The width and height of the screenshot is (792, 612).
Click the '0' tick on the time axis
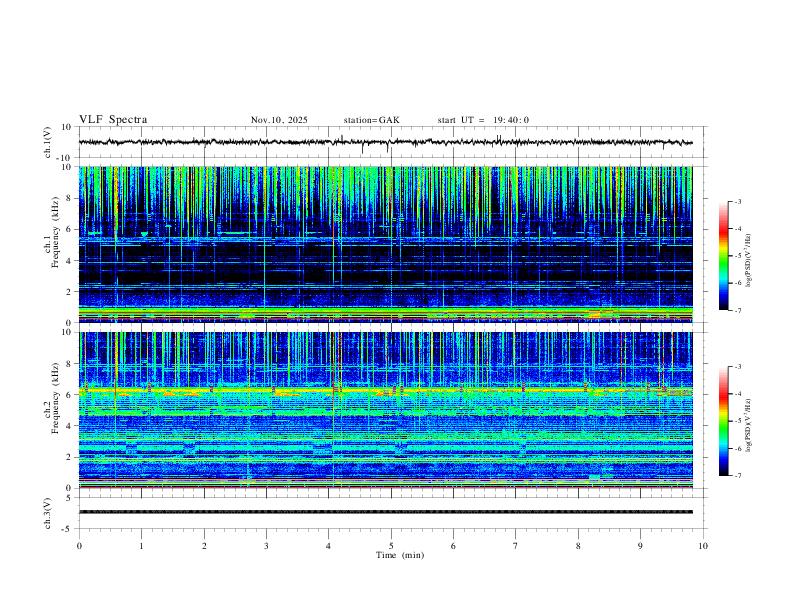(x=79, y=546)
